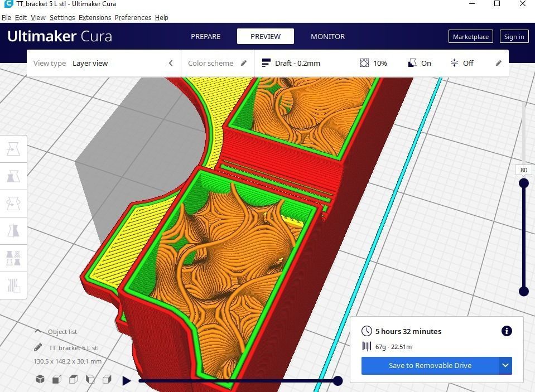This screenshot has height=392, width=535.
Task: Click the layer number 80 field
Action: coord(524,170)
